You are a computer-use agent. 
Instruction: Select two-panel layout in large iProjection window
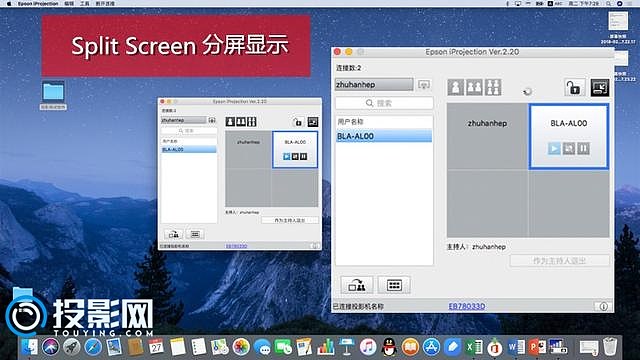click(474, 87)
